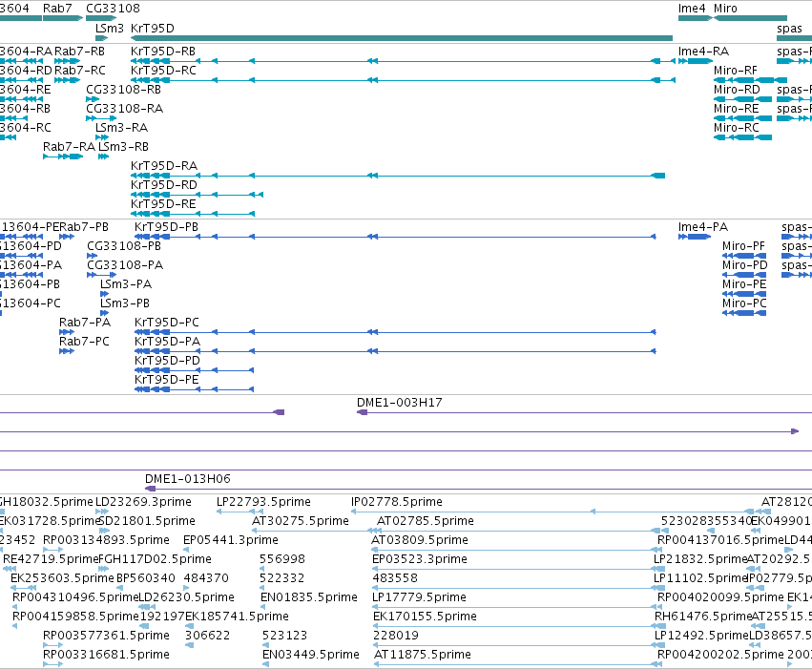812x669 pixels.
Task: Click the CG33108 gene label
Action: pyautogui.click(x=113, y=9)
